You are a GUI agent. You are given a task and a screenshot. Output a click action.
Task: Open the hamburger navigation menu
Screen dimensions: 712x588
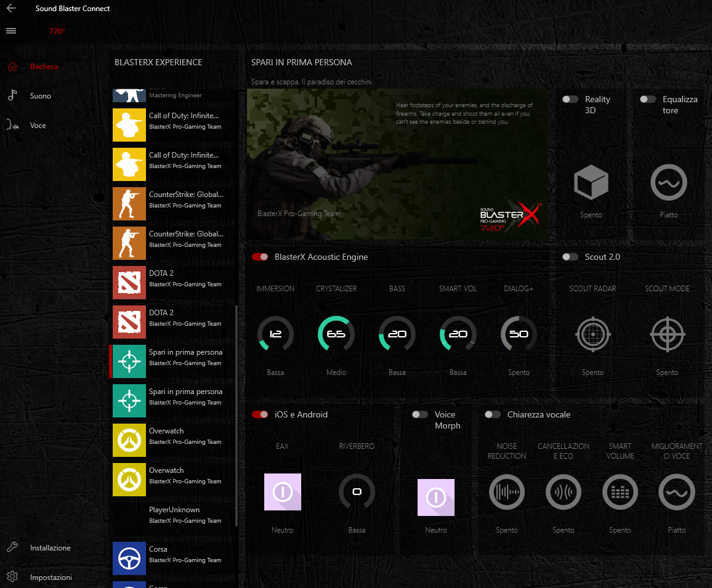pos(11,31)
